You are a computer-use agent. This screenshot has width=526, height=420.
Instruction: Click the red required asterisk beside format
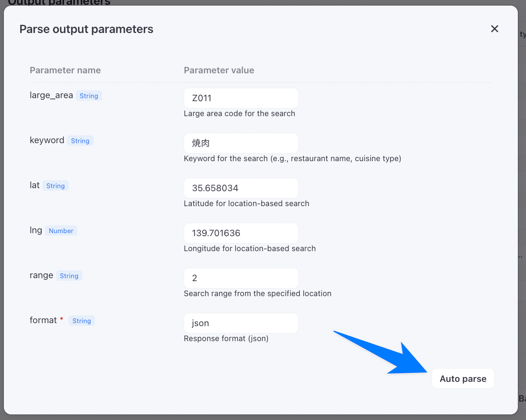(x=62, y=320)
